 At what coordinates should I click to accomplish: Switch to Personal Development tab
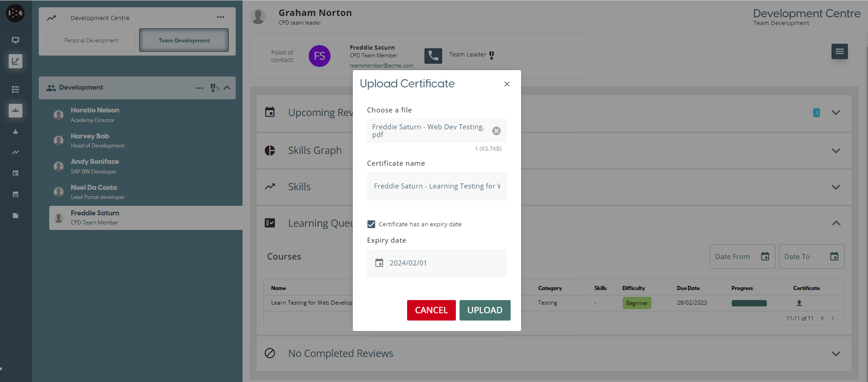point(91,41)
